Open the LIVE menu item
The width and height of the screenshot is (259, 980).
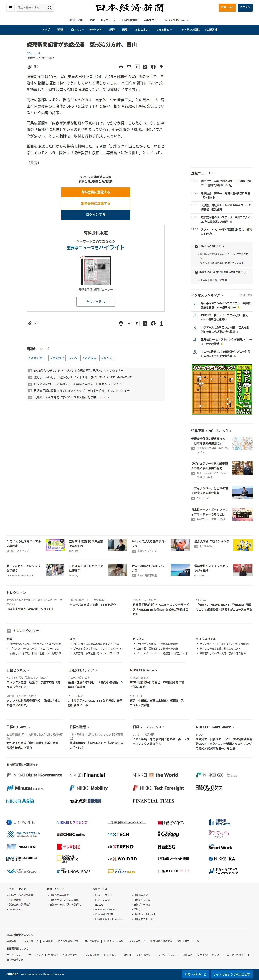92,20
